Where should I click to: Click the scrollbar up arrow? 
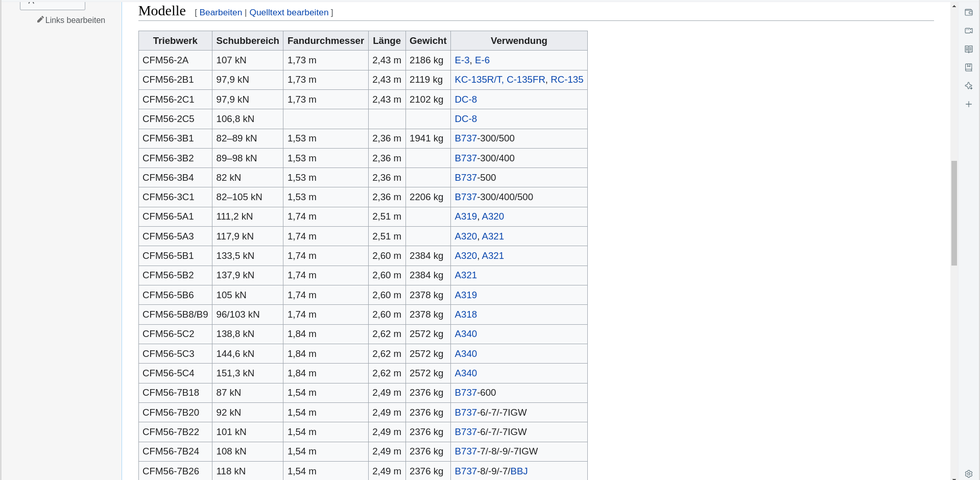(x=954, y=6)
